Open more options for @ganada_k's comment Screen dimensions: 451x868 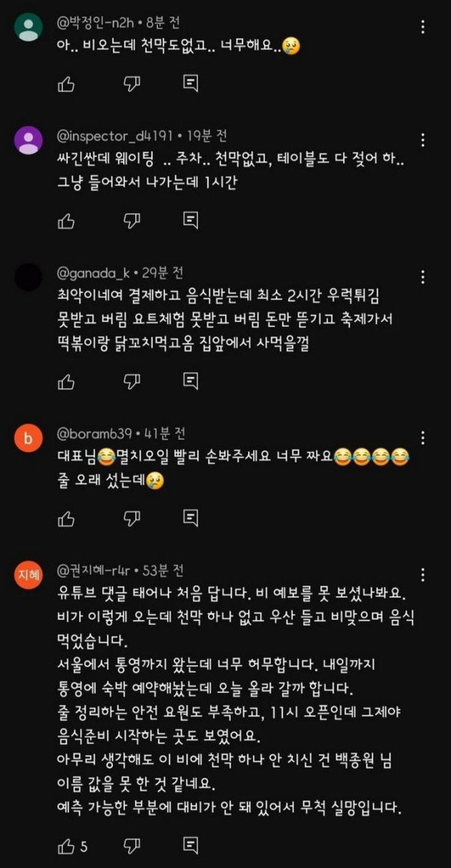click(422, 277)
